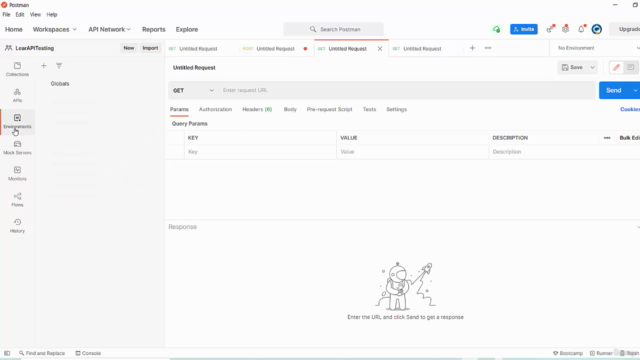The height and width of the screenshot is (360, 640).
Task: Click the comment icon beside the pencil
Action: 631,67
